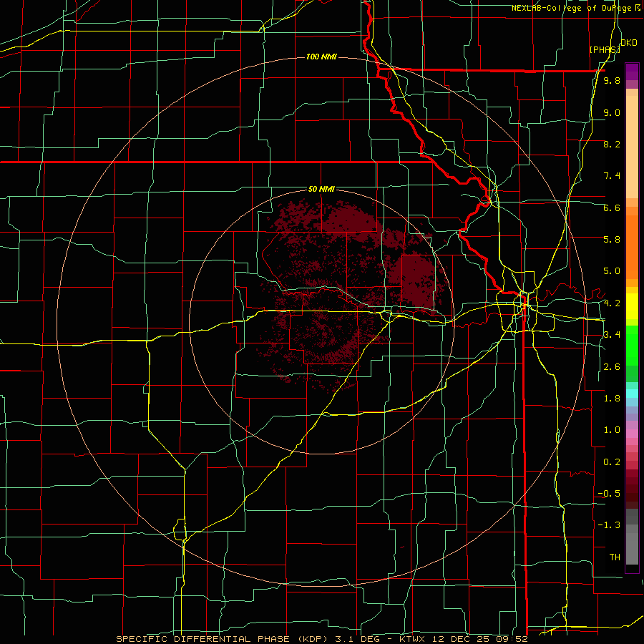Click the 1.8 value on the color scale
This screenshot has width=644, height=644.
(x=612, y=399)
